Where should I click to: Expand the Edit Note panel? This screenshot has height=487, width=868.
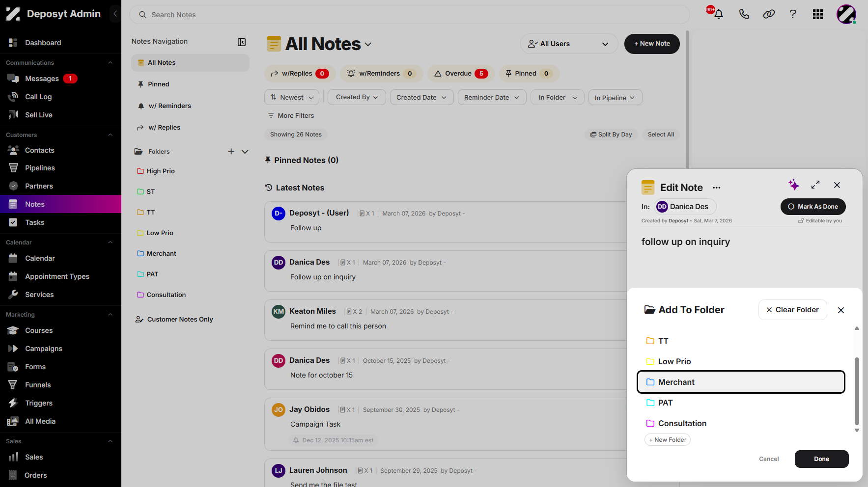pyautogui.click(x=815, y=185)
